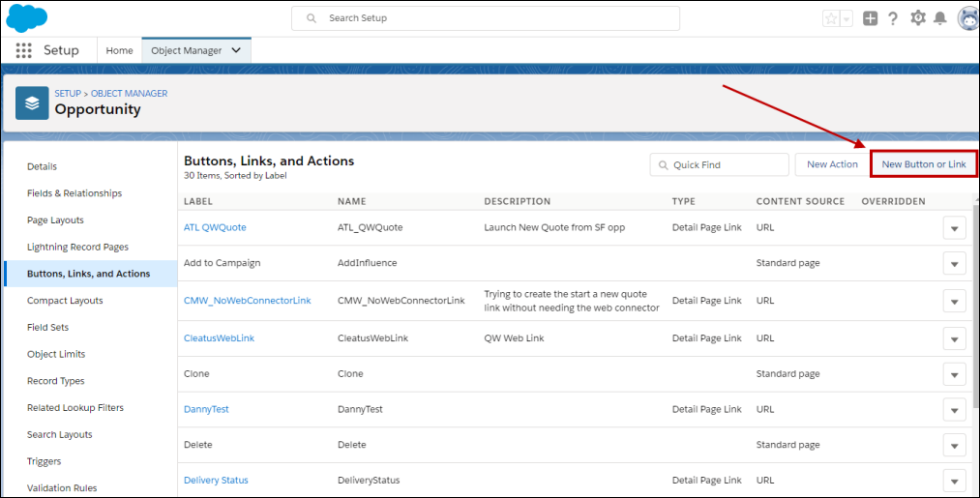The image size is (980, 498).
Task: View notifications via the bell icon
Action: [x=939, y=18]
